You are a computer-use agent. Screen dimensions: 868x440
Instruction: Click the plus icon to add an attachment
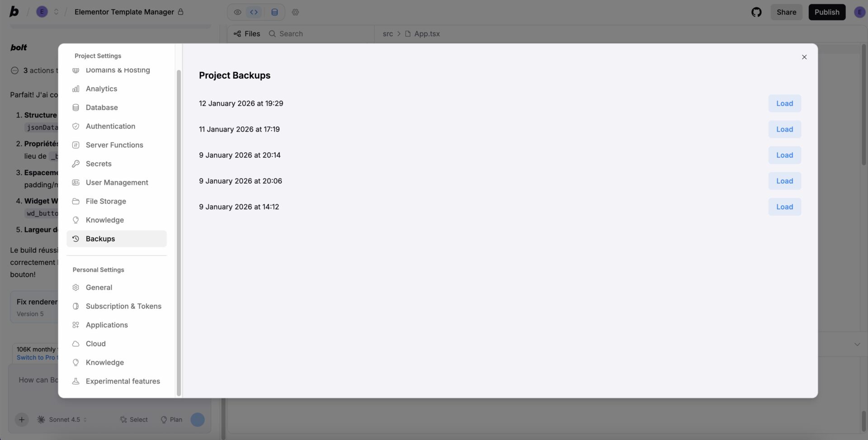pyautogui.click(x=21, y=419)
